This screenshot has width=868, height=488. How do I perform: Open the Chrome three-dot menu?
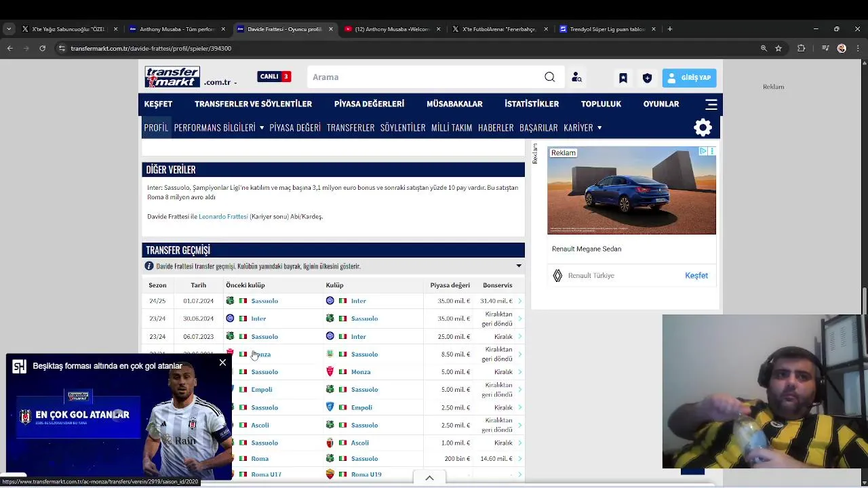[858, 48]
